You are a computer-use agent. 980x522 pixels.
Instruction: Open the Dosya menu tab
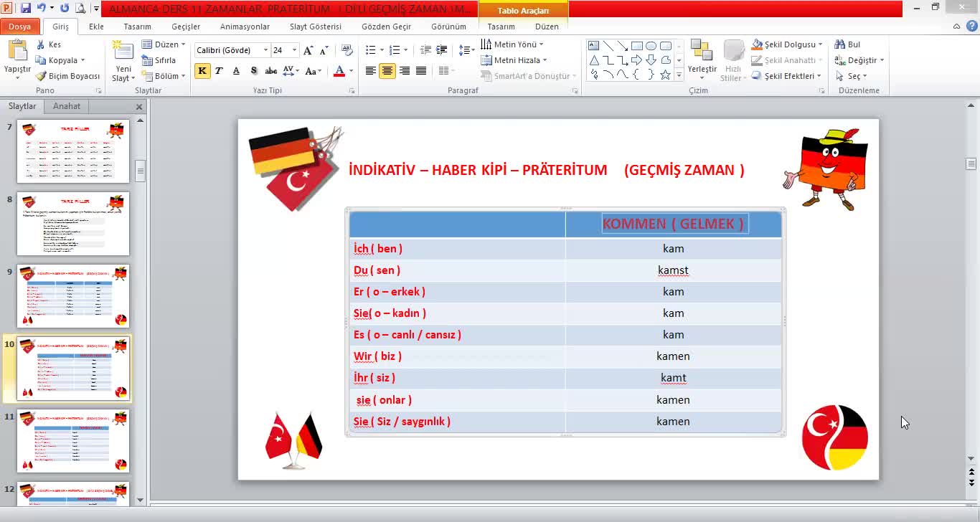tap(20, 27)
